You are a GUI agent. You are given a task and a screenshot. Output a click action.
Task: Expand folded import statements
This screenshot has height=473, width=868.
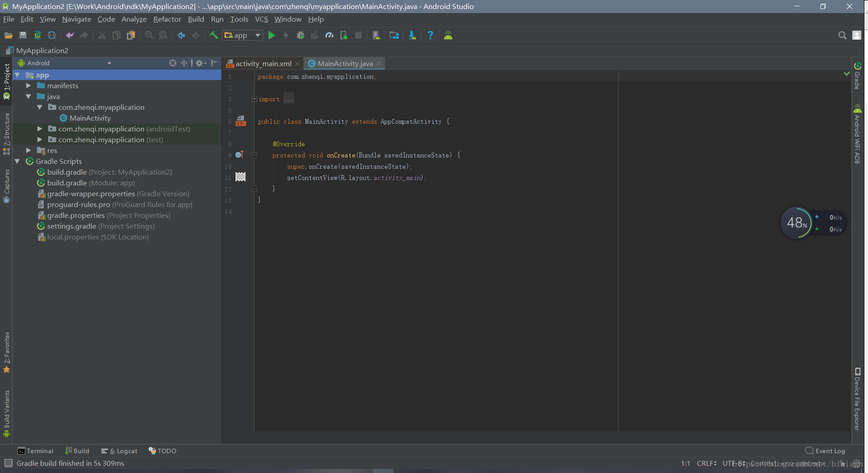[254, 99]
